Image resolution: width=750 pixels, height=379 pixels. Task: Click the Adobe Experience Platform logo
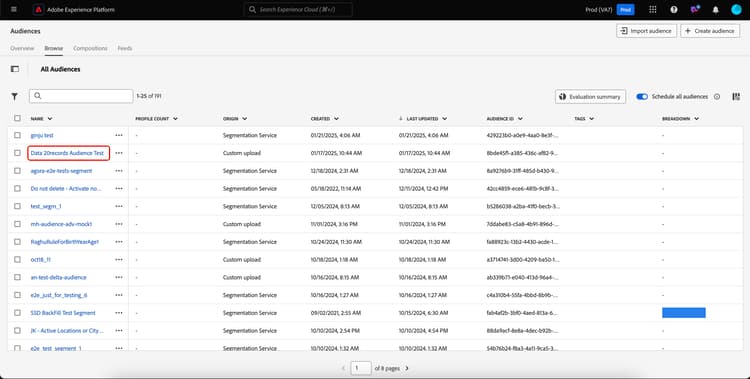39,10
